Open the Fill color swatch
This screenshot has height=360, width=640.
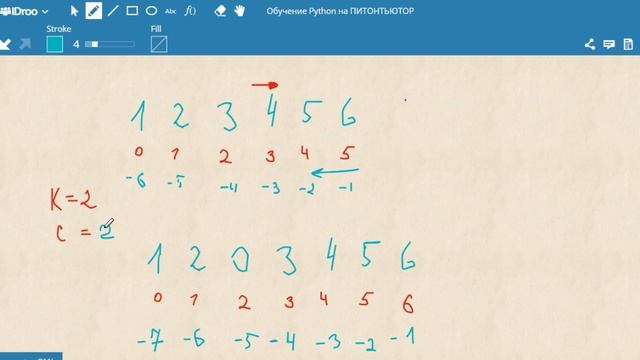click(159, 44)
